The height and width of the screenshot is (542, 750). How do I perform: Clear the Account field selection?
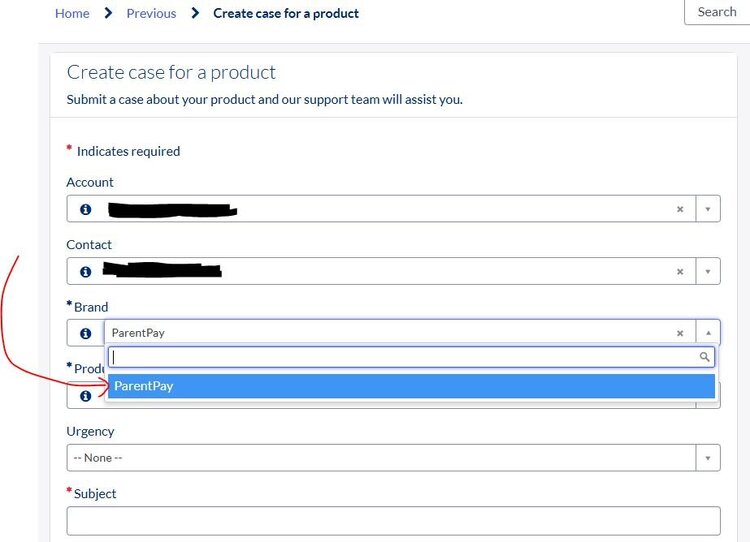(680, 209)
